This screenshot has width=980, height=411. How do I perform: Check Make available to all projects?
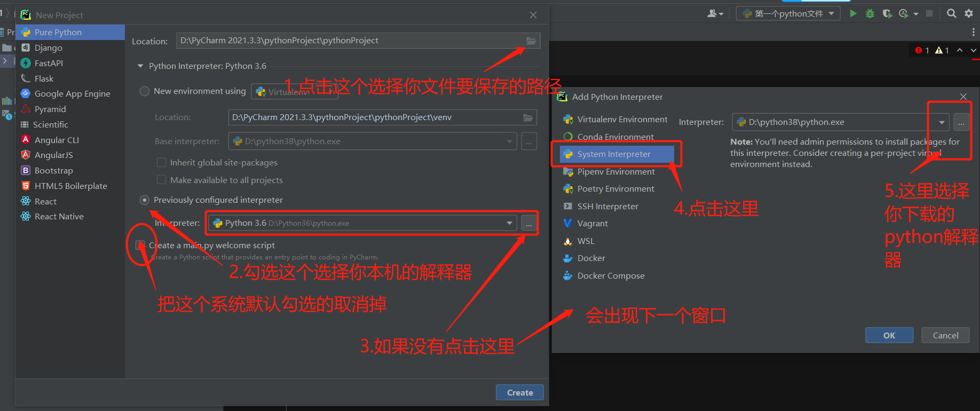[x=161, y=180]
